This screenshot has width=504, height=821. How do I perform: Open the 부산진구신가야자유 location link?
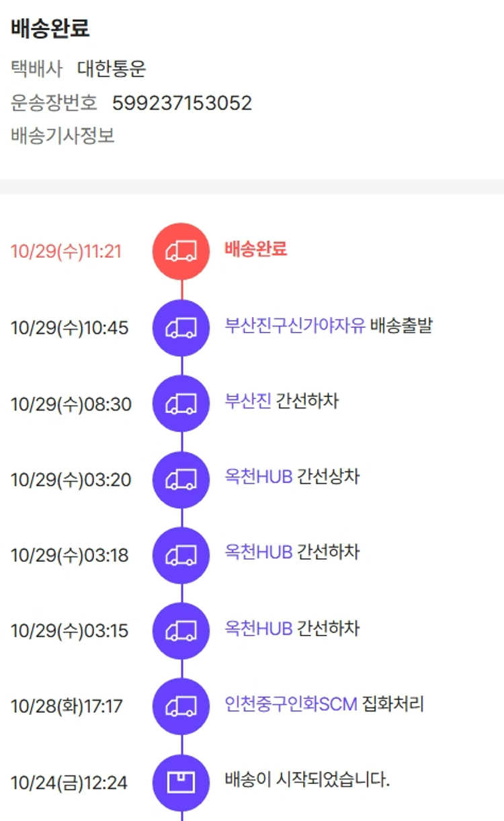295,326
